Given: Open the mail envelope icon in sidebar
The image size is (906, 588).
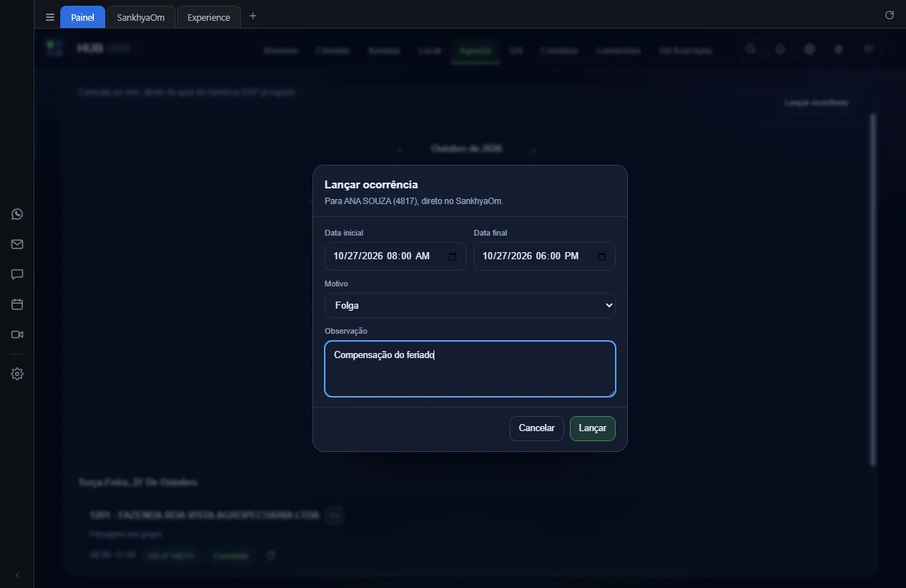Looking at the screenshot, I should point(17,244).
